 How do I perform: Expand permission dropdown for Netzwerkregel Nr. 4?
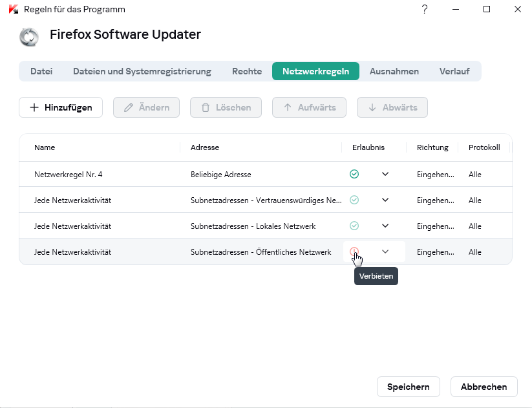click(x=385, y=174)
